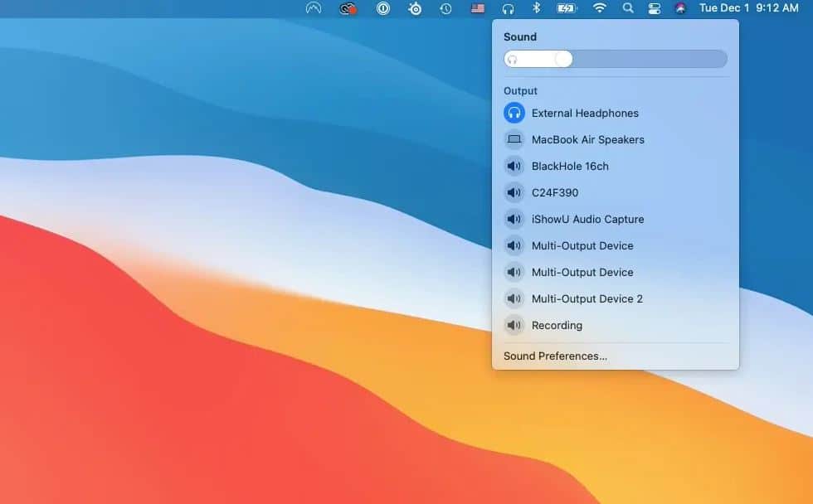
Task: Click the speaker icon beside C24F390
Action: (514, 192)
